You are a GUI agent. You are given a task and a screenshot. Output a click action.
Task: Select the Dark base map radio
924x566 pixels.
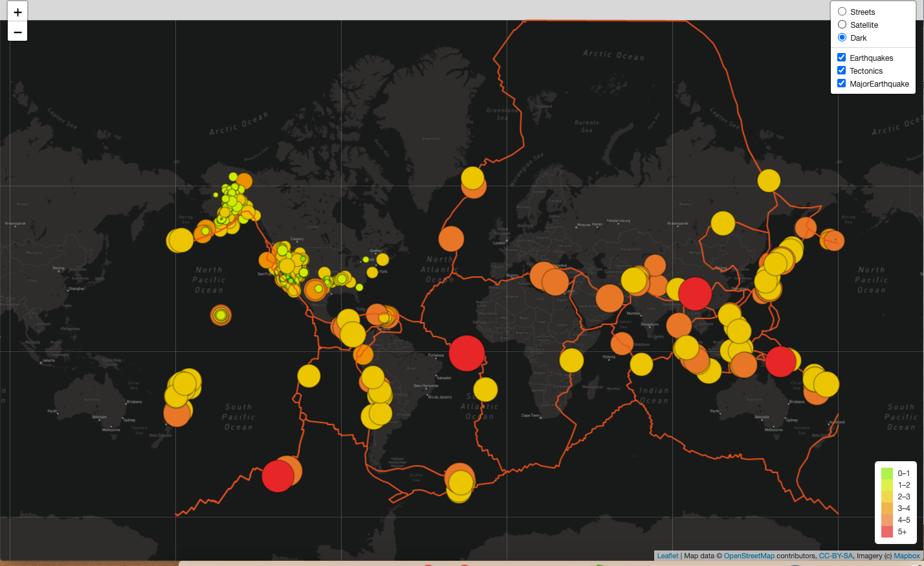point(842,38)
